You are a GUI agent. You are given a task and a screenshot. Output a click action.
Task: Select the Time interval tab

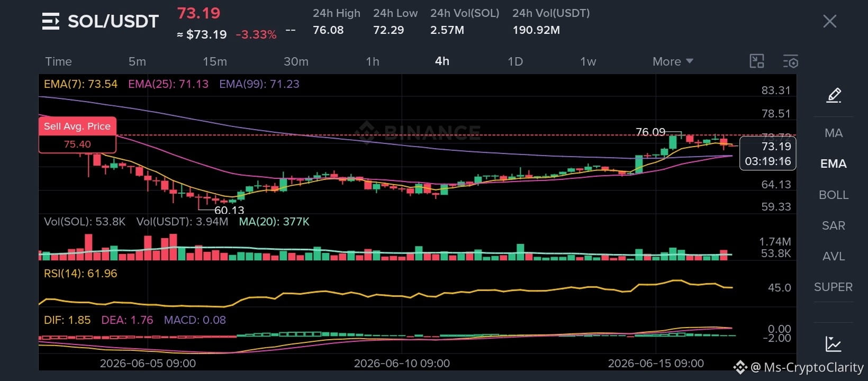58,61
